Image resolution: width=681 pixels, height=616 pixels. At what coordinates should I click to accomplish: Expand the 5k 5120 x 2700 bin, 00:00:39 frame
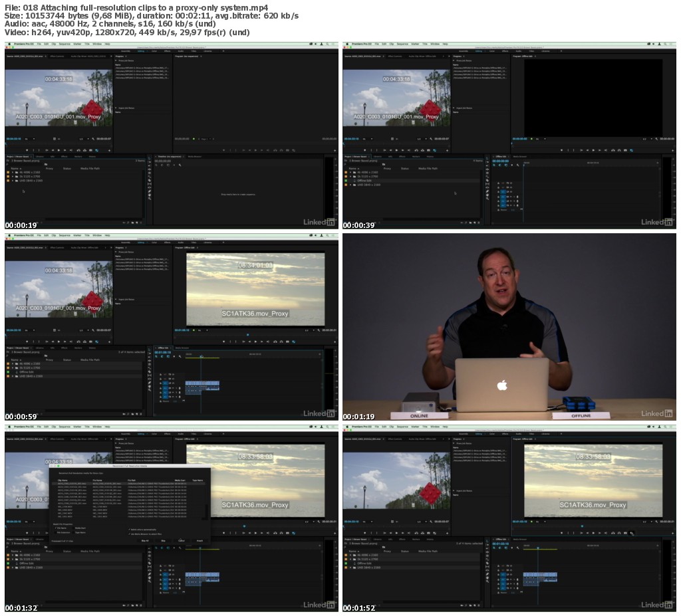350,177
